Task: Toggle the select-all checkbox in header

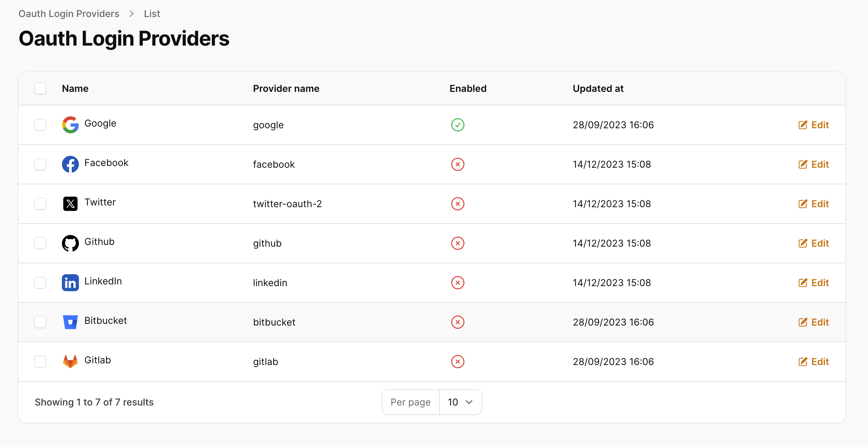Action: (40, 88)
